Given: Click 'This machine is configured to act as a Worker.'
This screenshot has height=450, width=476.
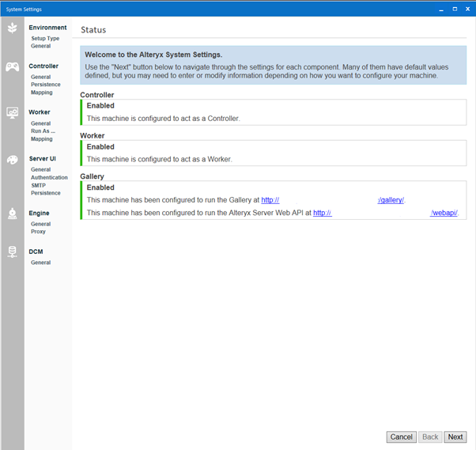Looking at the screenshot, I should click(x=160, y=159).
